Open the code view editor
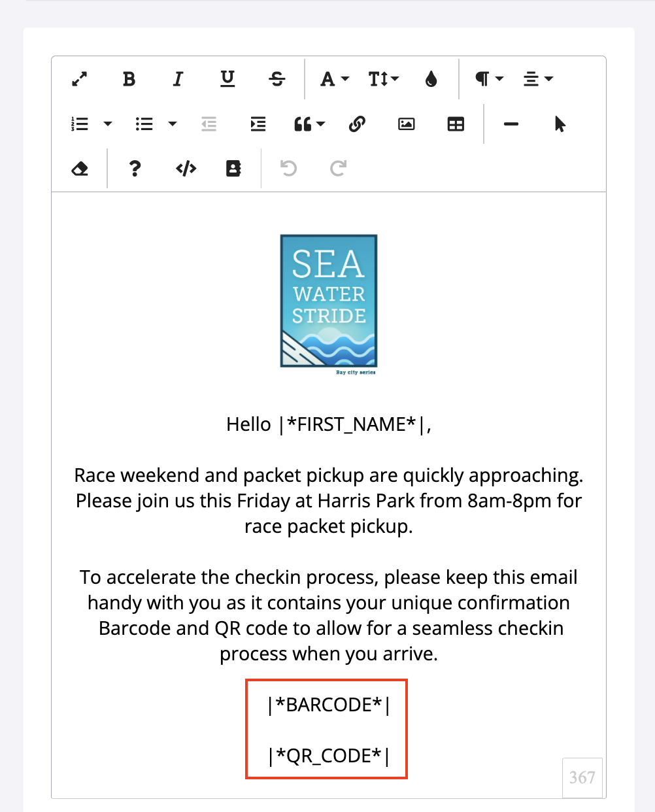 tap(186, 169)
